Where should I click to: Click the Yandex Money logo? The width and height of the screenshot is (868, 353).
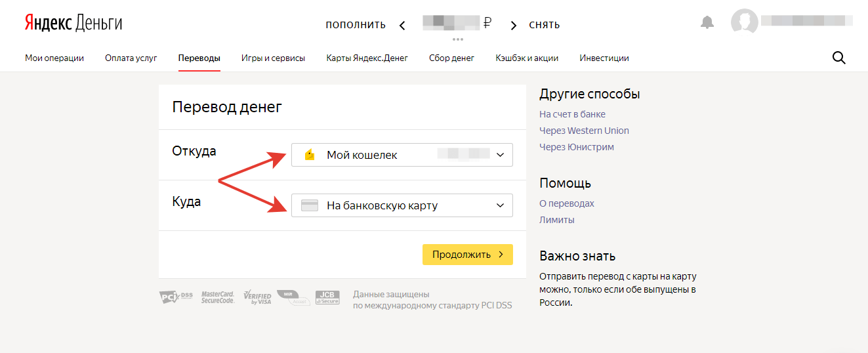pyautogui.click(x=73, y=24)
